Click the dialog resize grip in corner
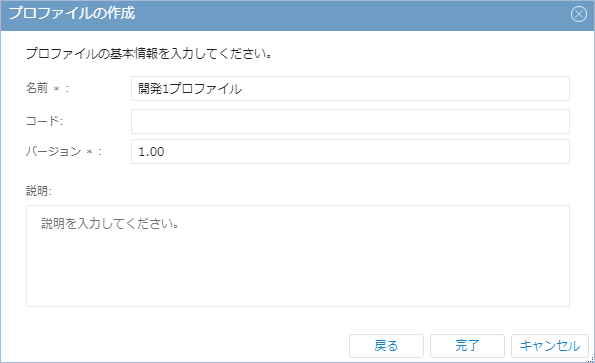The height and width of the screenshot is (363, 595). [591, 359]
